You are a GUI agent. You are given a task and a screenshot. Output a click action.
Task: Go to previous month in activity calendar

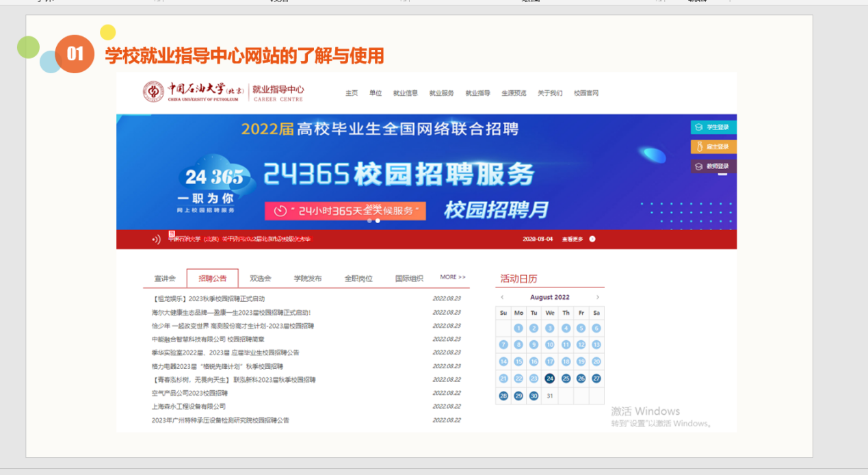[x=502, y=297]
